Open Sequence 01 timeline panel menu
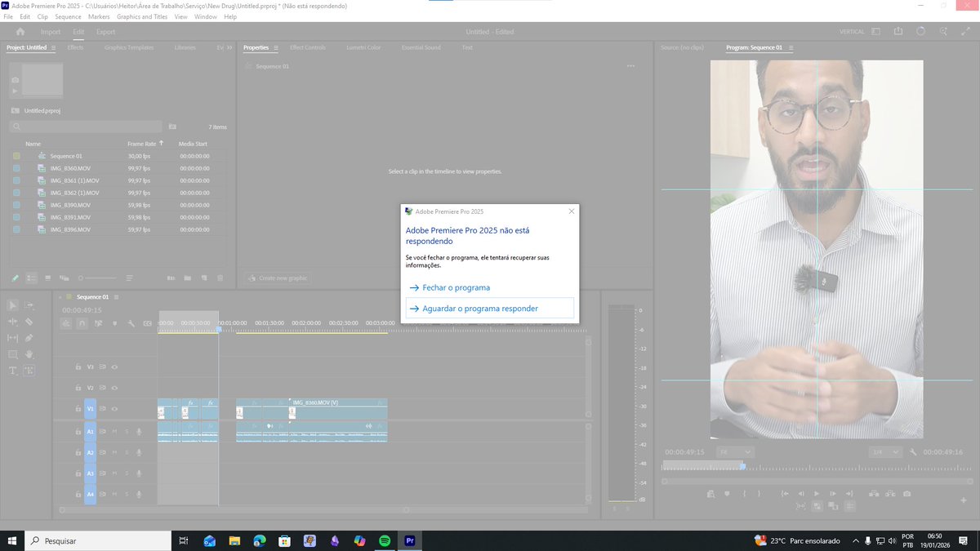Screen dimensions: 980x551 (117, 297)
